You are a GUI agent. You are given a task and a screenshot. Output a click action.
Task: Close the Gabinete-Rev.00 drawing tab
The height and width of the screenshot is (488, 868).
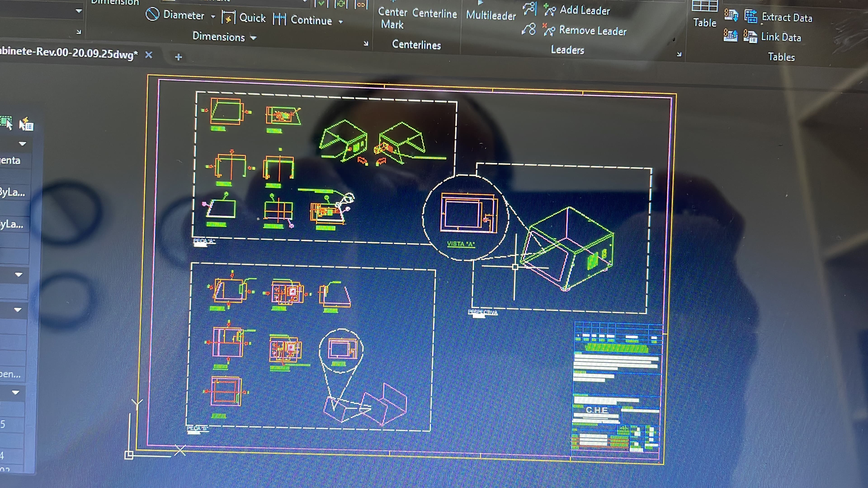(149, 55)
